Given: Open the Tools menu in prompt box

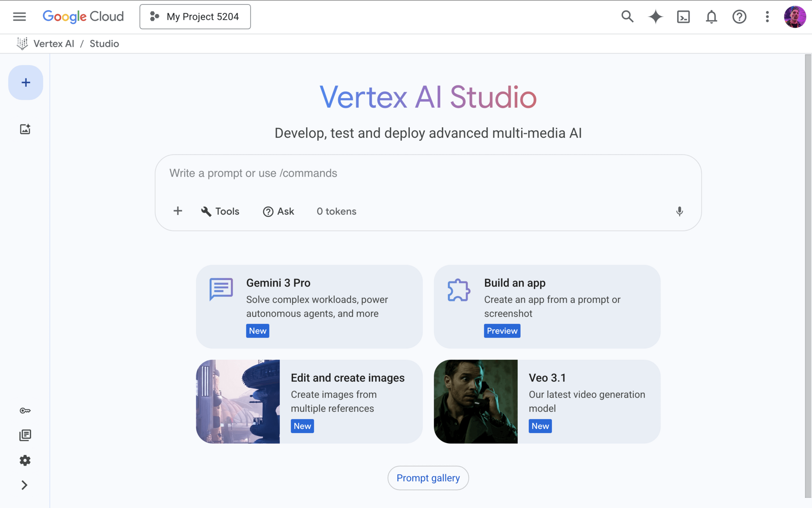Looking at the screenshot, I should click(x=220, y=211).
